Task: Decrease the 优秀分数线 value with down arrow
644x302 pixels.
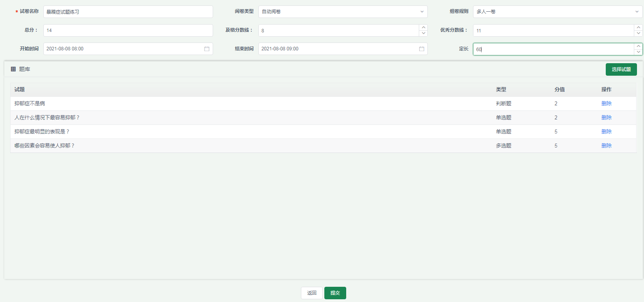Action: (x=638, y=33)
